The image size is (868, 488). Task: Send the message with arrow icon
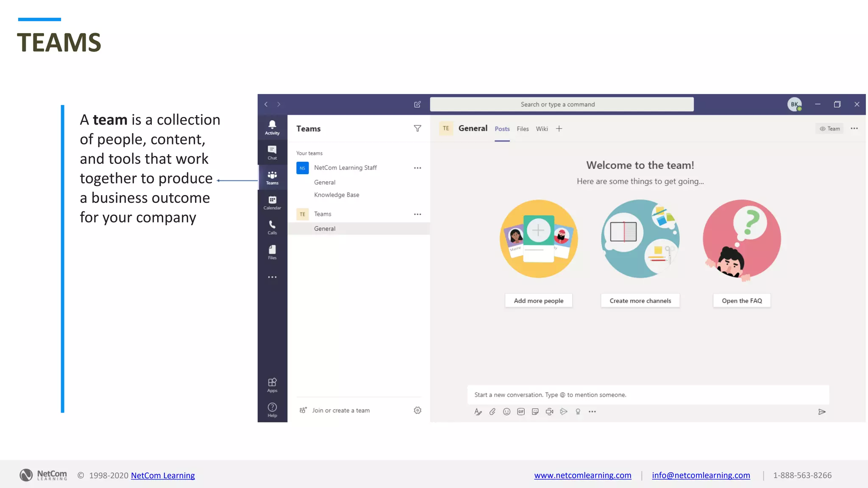[822, 412]
